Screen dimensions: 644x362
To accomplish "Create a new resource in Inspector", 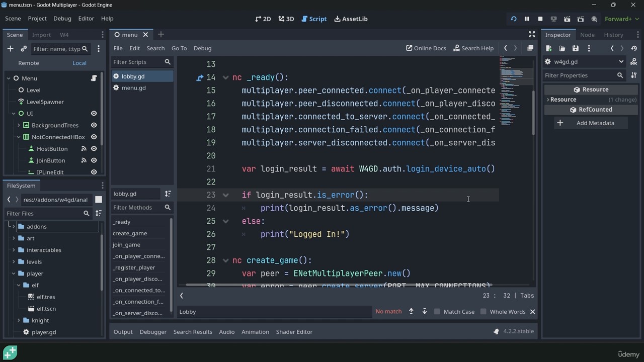I will [549, 48].
